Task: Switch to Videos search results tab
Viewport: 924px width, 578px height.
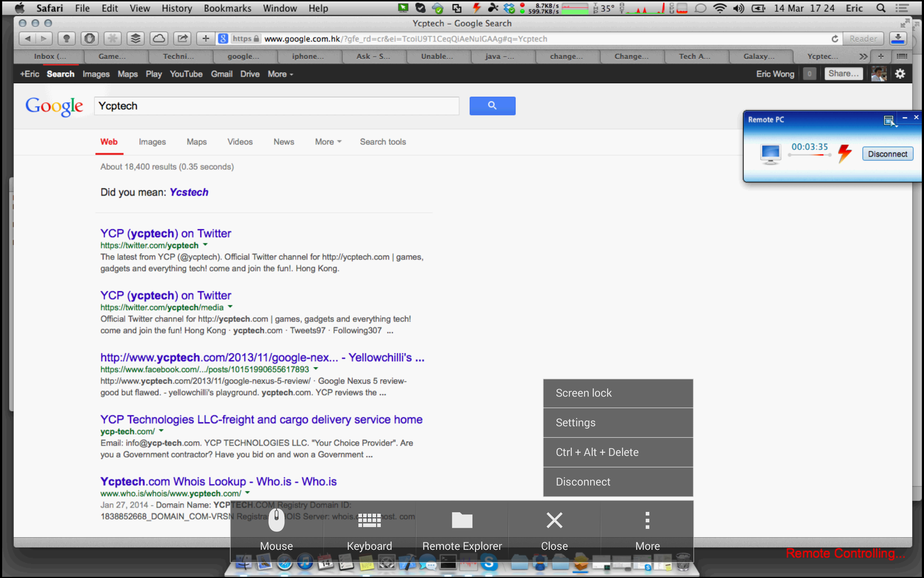Action: click(240, 142)
